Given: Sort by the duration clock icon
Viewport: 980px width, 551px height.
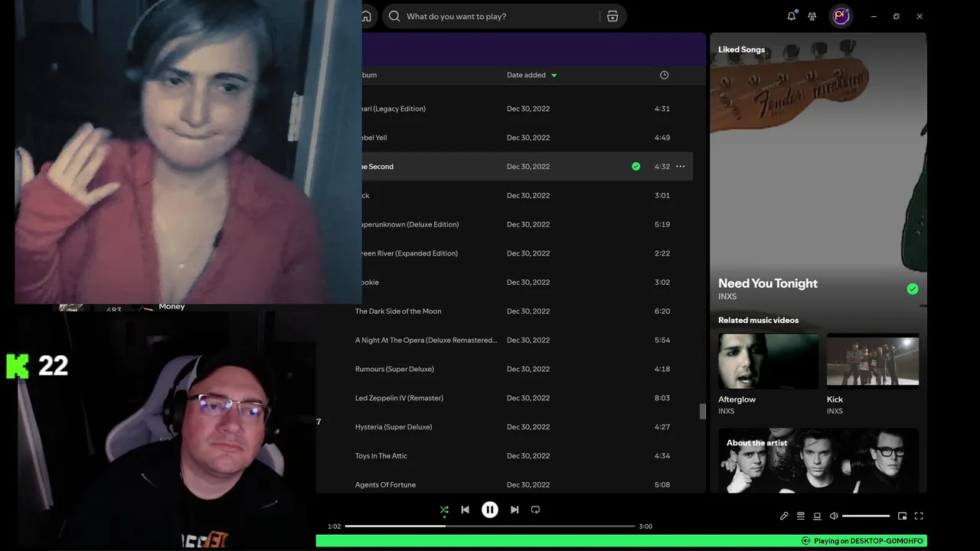Looking at the screenshot, I should coord(664,75).
